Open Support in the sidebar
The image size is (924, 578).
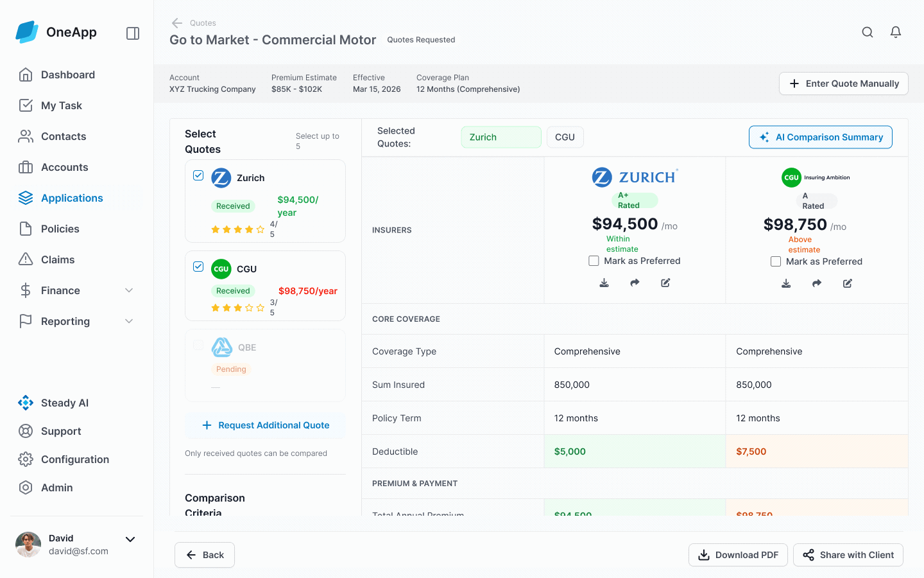coord(76,431)
